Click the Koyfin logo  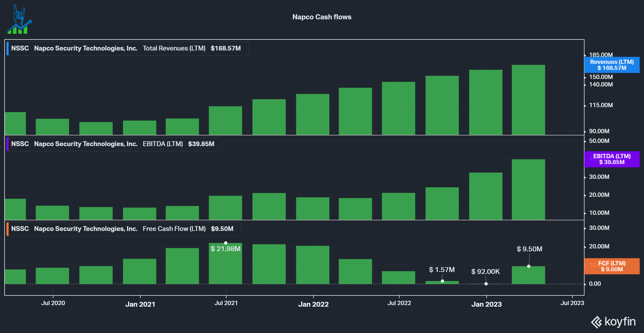(x=613, y=322)
